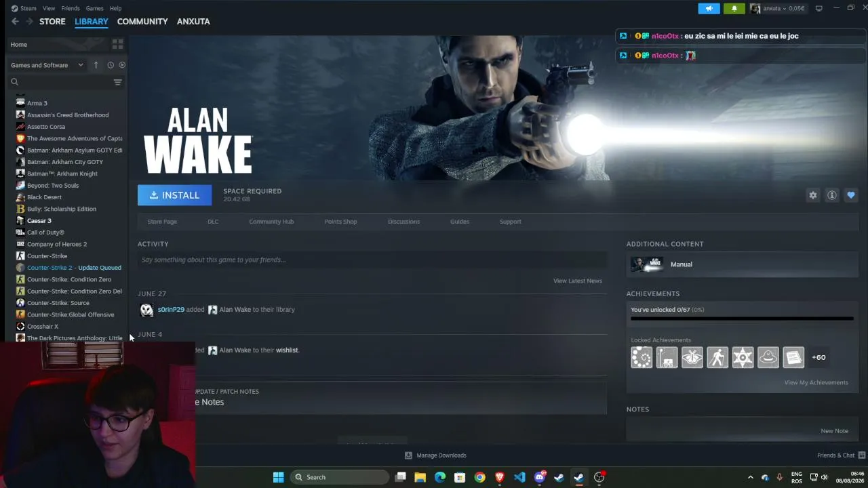Open the DLC link
868x488 pixels.
[x=213, y=222]
